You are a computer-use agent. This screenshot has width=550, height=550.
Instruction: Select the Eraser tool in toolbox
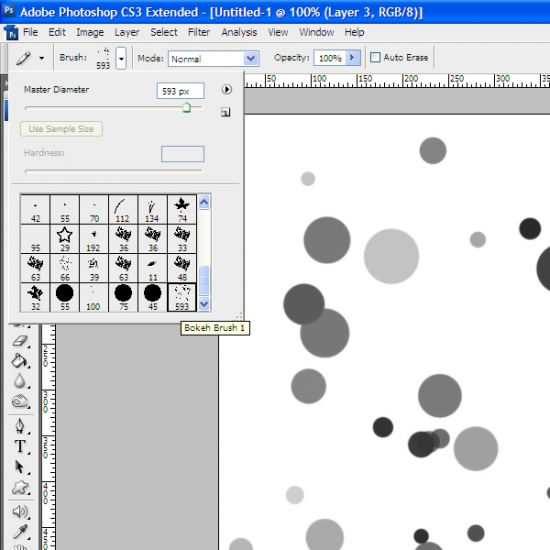coord(20,340)
